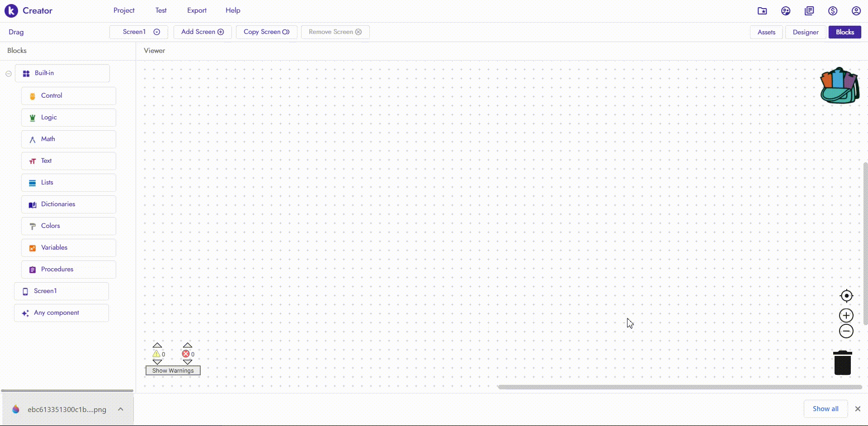Click the red error circle icon
Viewport: 868px width, 426px height.
pyautogui.click(x=186, y=354)
